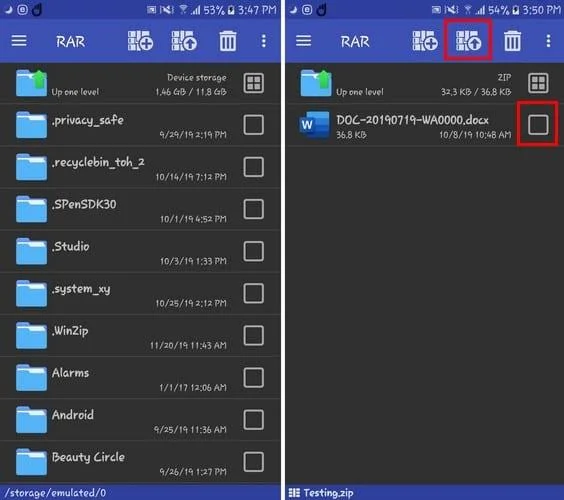This screenshot has width=564, height=500.
Task: Open the .WinZip folder icon
Action: (31, 335)
